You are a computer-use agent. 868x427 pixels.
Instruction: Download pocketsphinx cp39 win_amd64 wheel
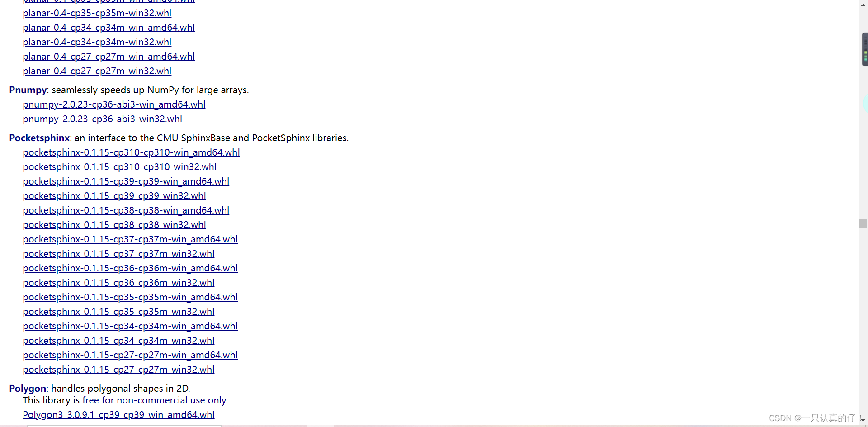click(x=126, y=181)
